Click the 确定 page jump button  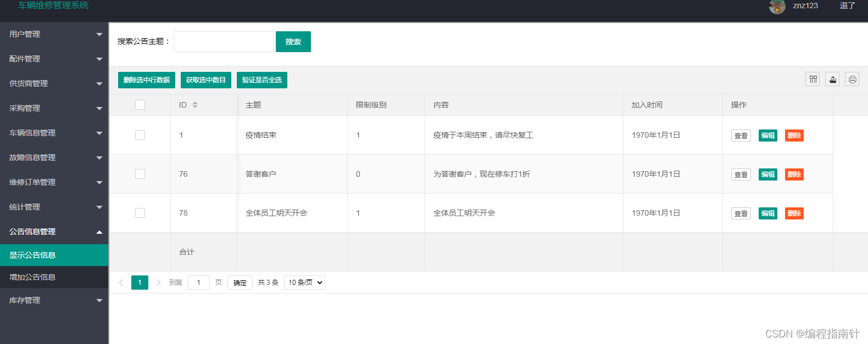pyautogui.click(x=240, y=283)
